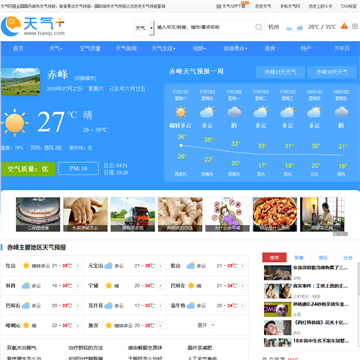This screenshot has width=360, height=360.
Task: Click the 天气+ site logo
Action: point(33,26)
